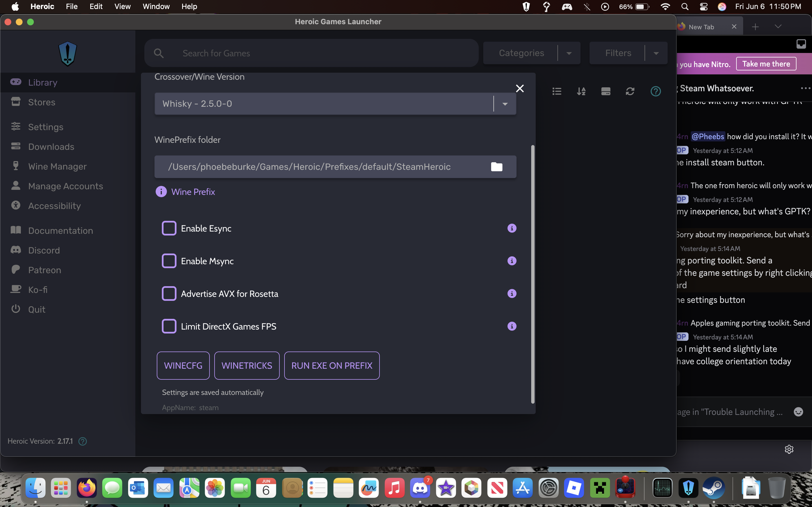This screenshot has height=507, width=812.
Task: Open Wine Manager in the sidebar
Action: point(57,166)
